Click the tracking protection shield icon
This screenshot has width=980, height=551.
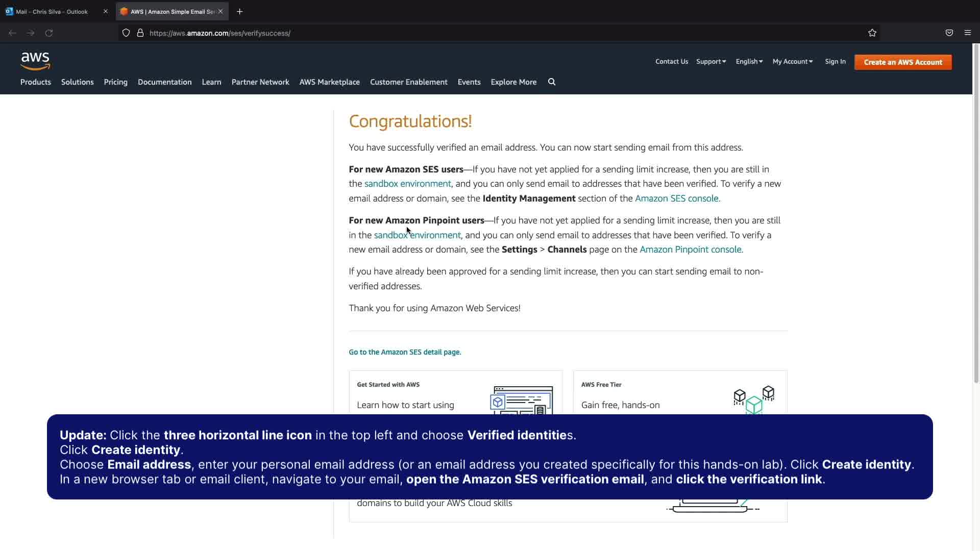(x=126, y=33)
